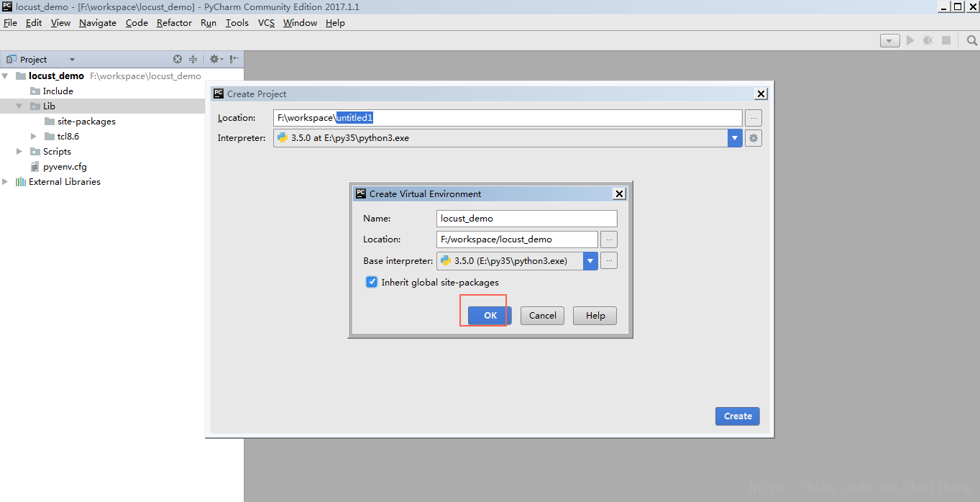Hide the Project tool window icon

234,60
